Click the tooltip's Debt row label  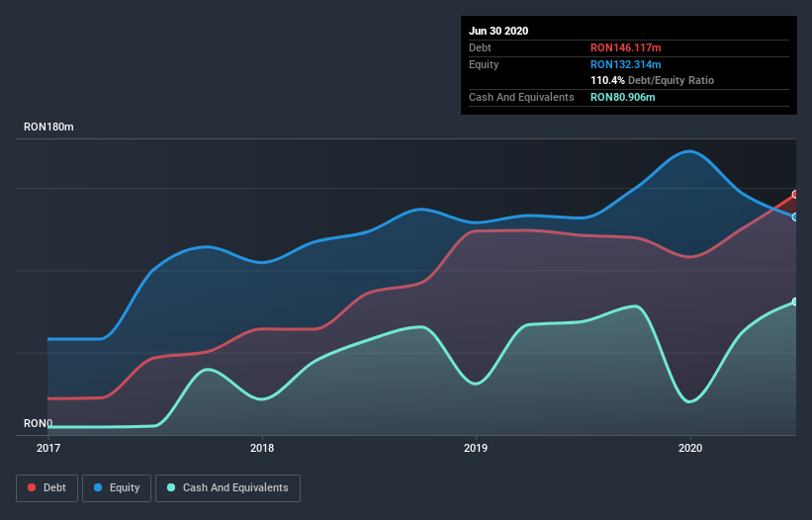click(480, 47)
